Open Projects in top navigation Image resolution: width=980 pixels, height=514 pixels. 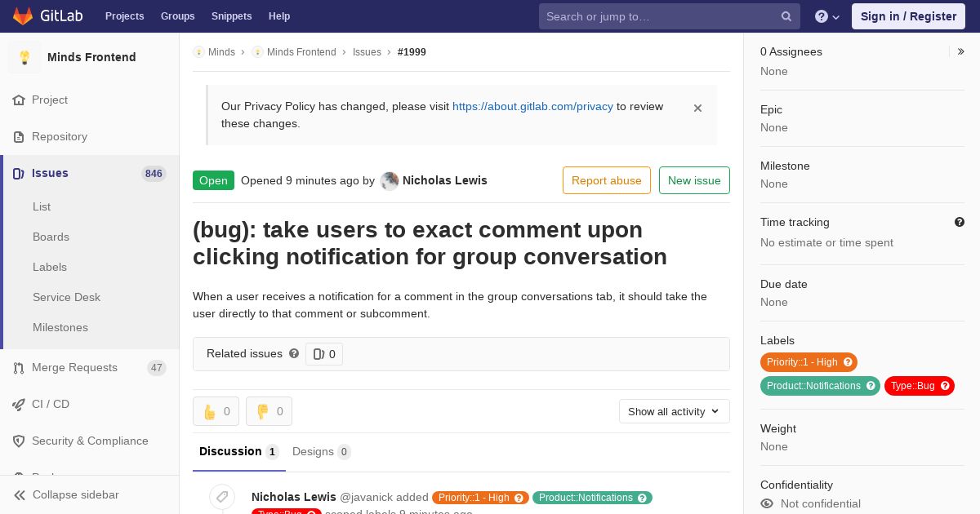click(125, 16)
